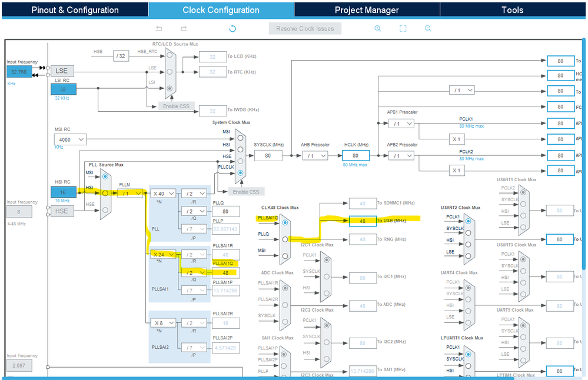
Task: Click the LSE input frequency field 32.768
Action: 19,72
